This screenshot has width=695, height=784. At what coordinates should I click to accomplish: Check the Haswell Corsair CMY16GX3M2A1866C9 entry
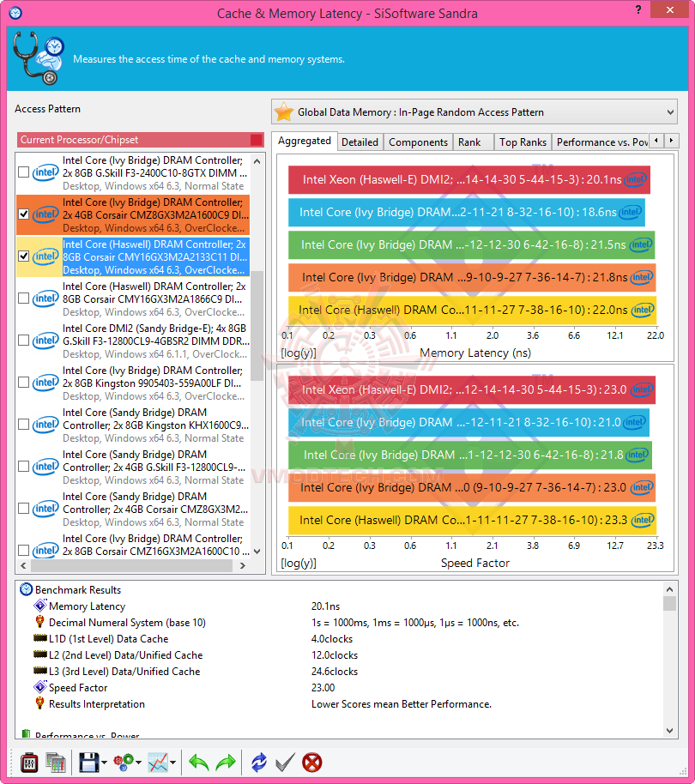(23, 298)
